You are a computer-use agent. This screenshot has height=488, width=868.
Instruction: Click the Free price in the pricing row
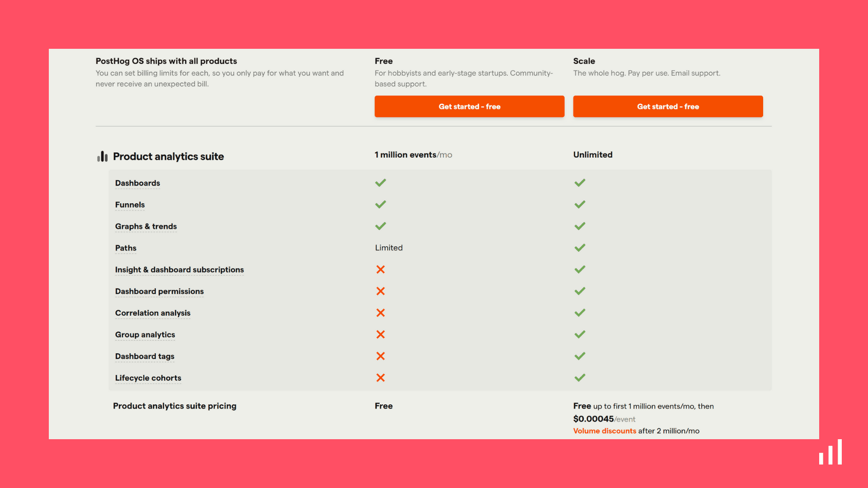click(x=384, y=406)
